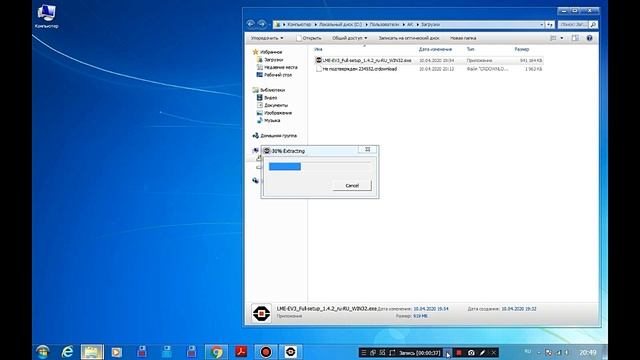Sort by Дата изменения column header

click(x=435, y=49)
